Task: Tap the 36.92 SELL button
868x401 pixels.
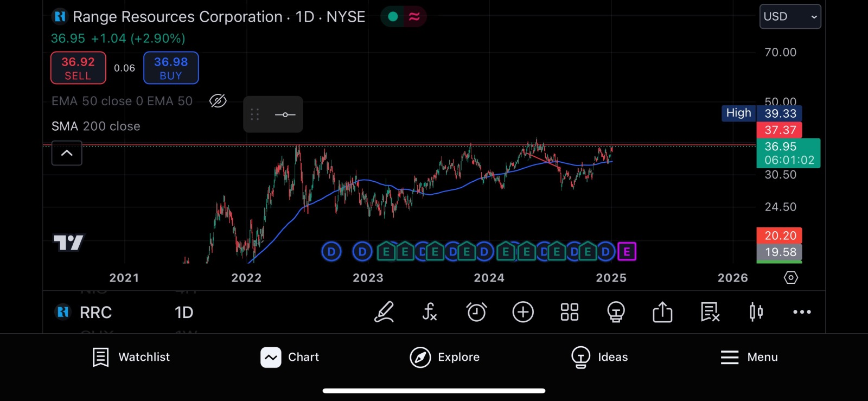Action: [78, 68]
